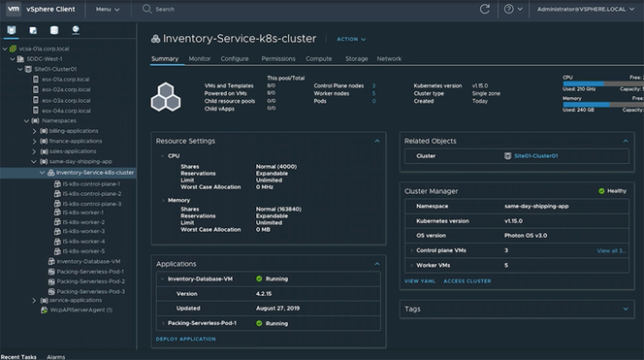Expand the billing-applications namespace
Screen dimensions: 644x360
point(35,131)
